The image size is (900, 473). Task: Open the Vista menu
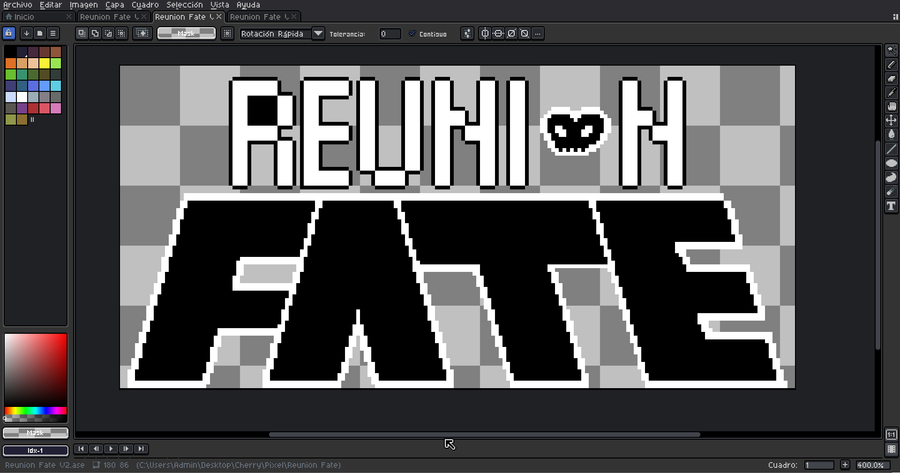tap(220, 5)
